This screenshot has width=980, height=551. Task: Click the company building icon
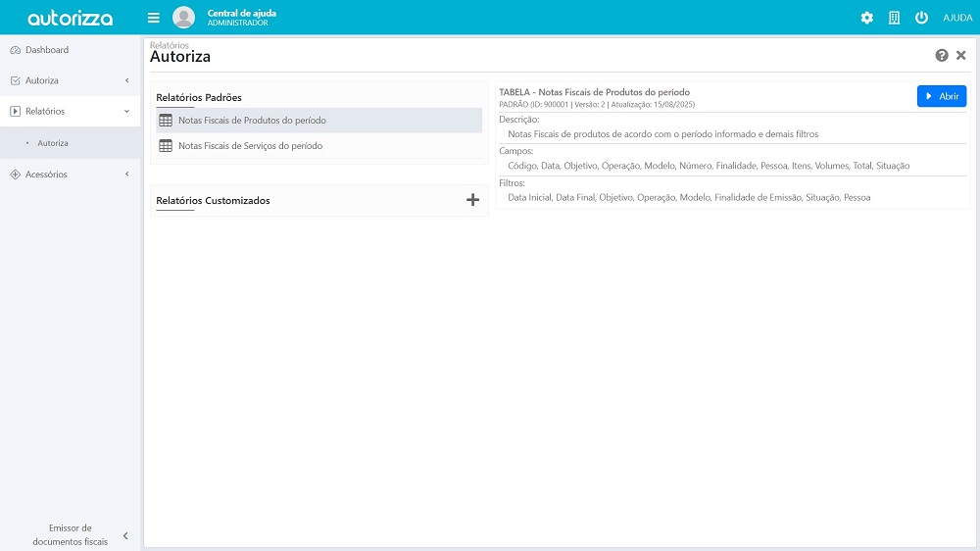pyautogui.click(x=894, y=18)
